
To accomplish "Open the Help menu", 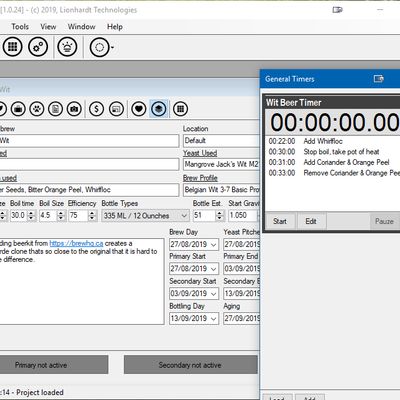I will (x=115, y=27).
